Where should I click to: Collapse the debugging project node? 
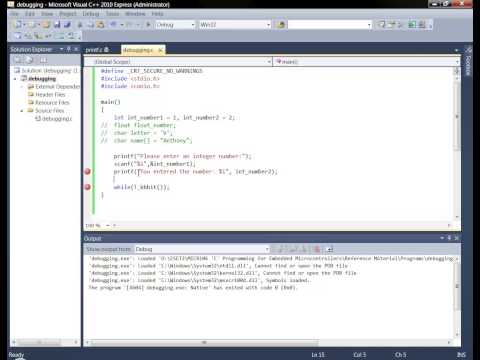15,79
